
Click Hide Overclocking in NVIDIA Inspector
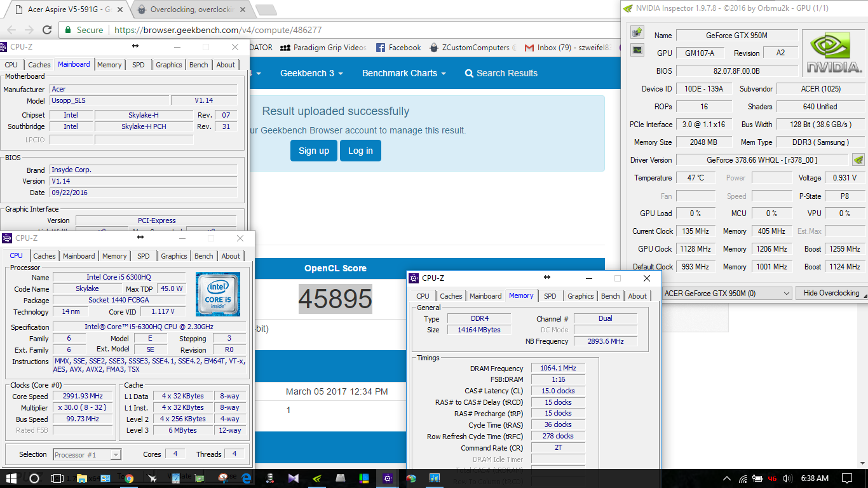[831, 293]
